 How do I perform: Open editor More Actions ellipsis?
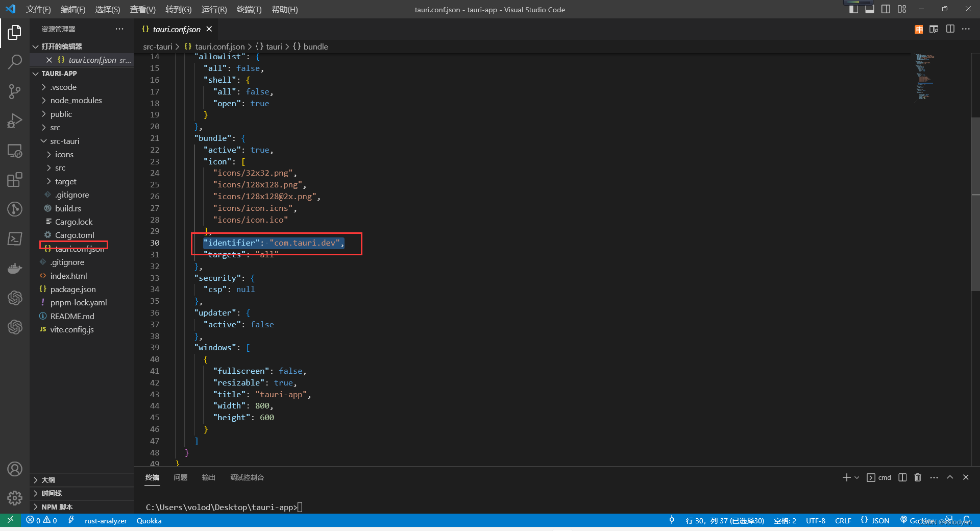tap(966, 29)
